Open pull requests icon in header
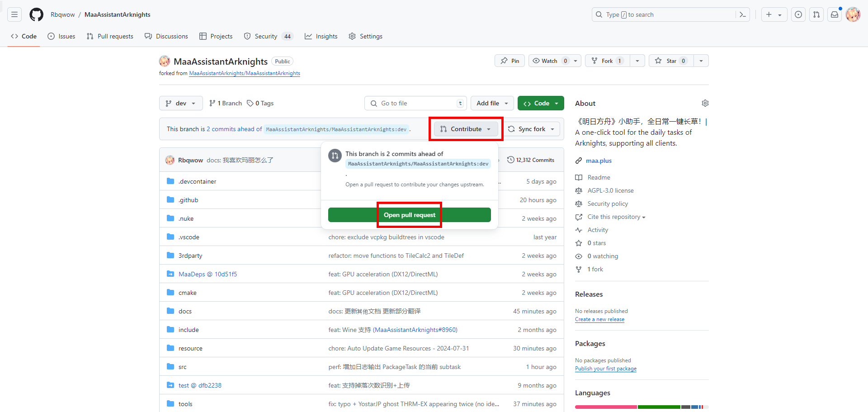This screenshot has width=868, height=412. 816,14
